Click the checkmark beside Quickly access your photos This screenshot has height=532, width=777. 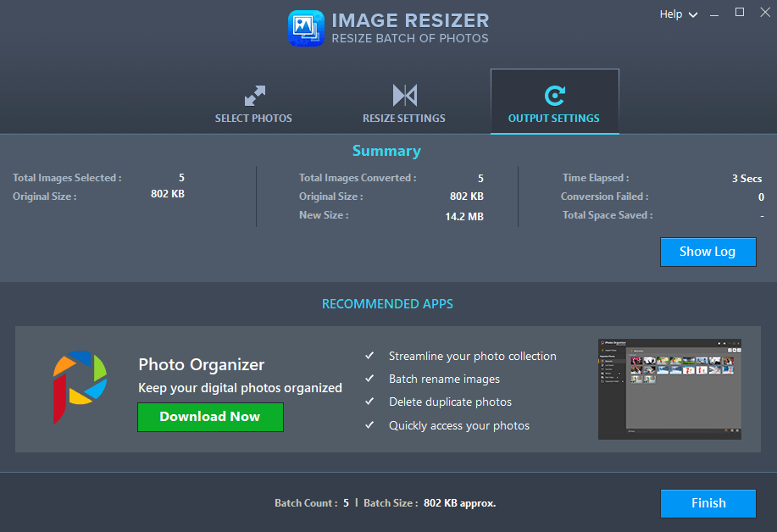click(x=369, y=424)
